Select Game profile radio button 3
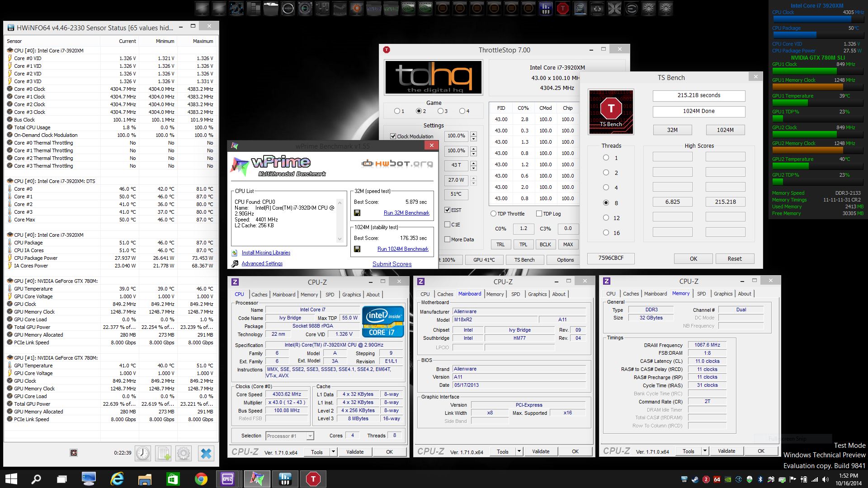 [440, 111]
